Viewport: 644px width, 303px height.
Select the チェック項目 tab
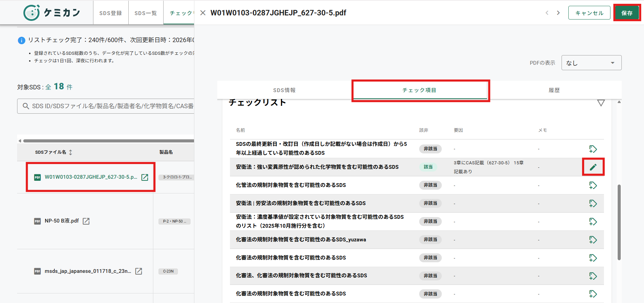coord(420,90)
